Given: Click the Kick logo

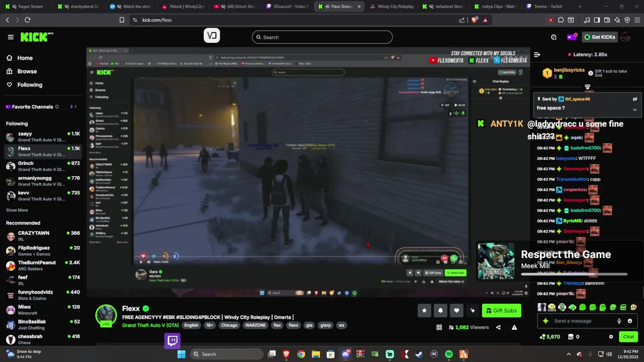Looking at the screenshot, I should pos(36,37).
